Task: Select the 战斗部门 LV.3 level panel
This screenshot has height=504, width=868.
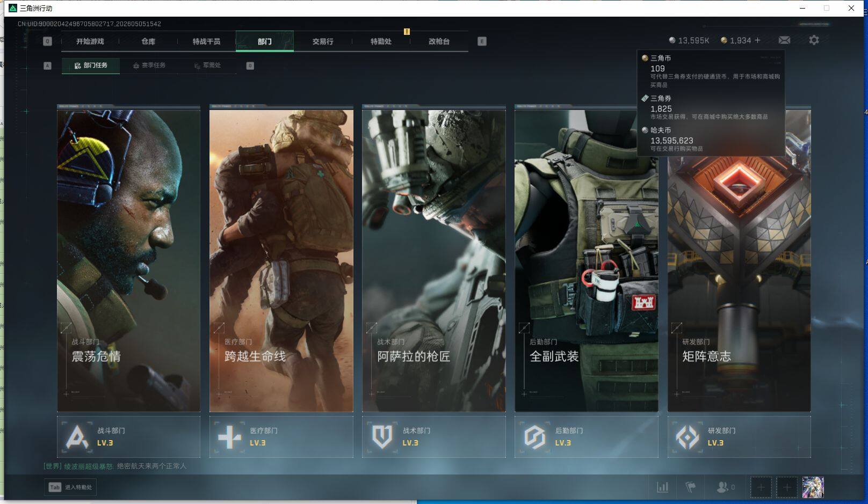Action: click(x=128, y=437)
